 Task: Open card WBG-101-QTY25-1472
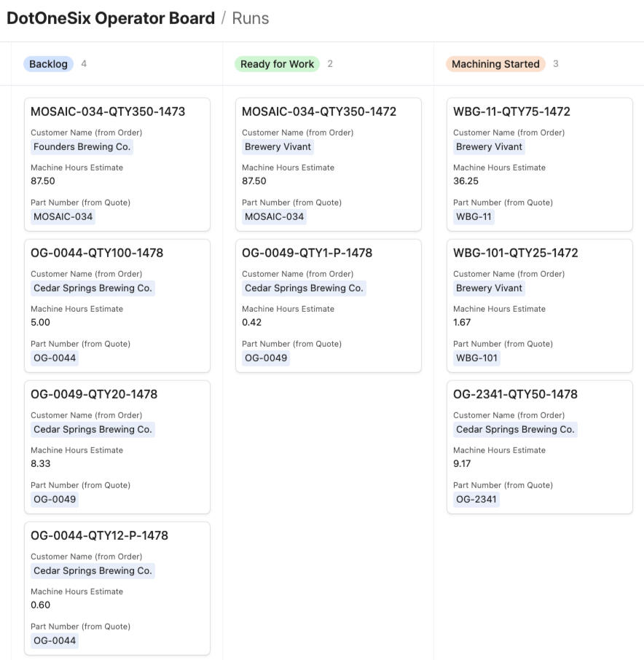tap(515, 253)
